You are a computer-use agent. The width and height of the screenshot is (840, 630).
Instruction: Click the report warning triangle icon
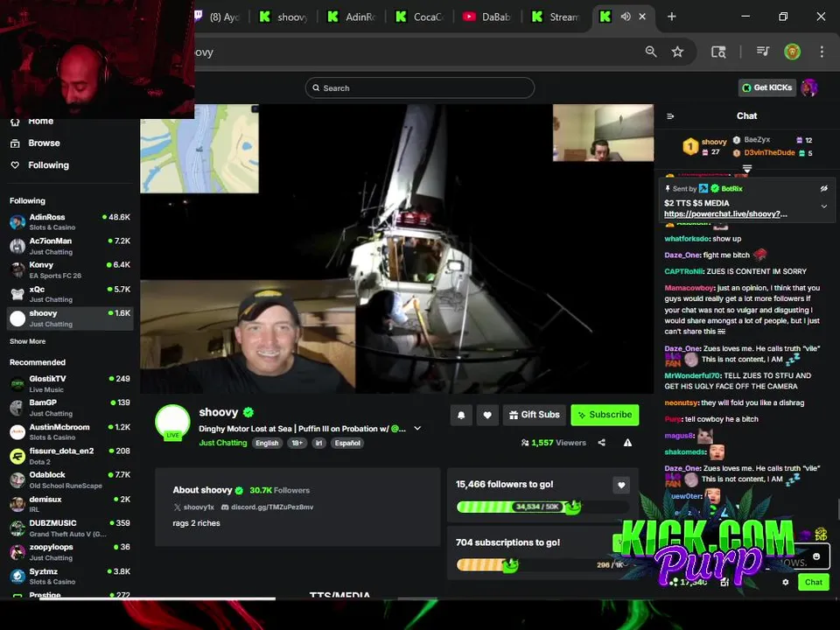tap(627, 443)
